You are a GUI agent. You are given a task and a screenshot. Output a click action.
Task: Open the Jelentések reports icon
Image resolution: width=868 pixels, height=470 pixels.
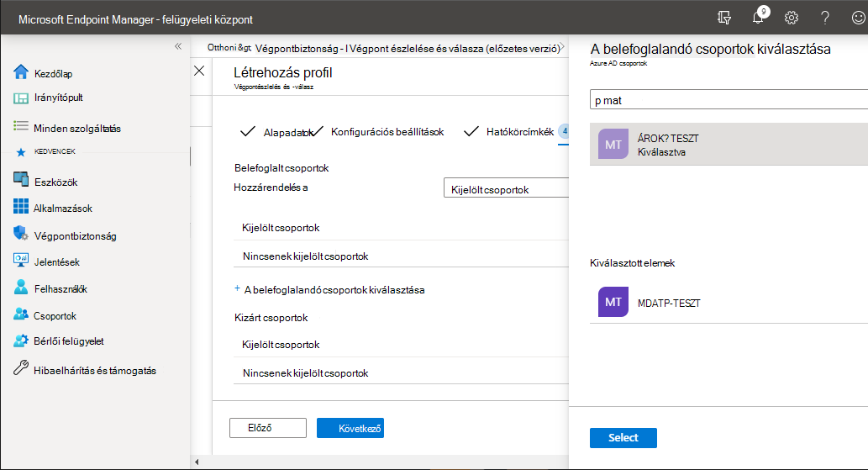click(21, 259)
